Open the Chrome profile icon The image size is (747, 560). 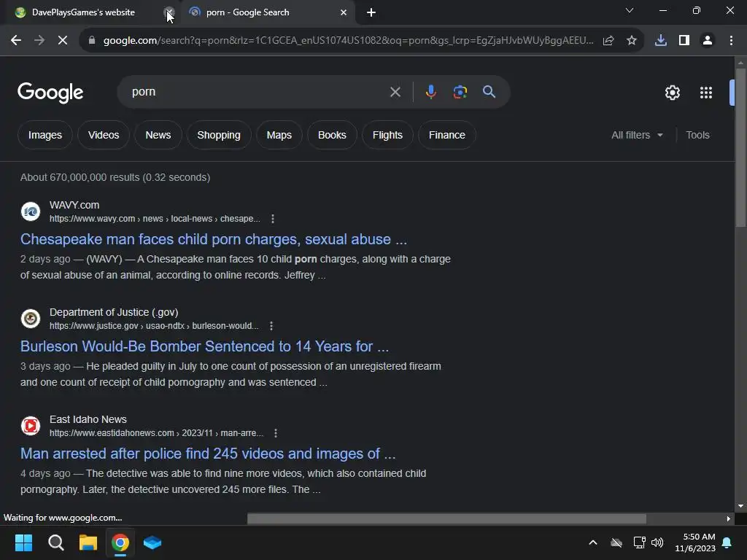pyautogui.click(x=708, y=41)
